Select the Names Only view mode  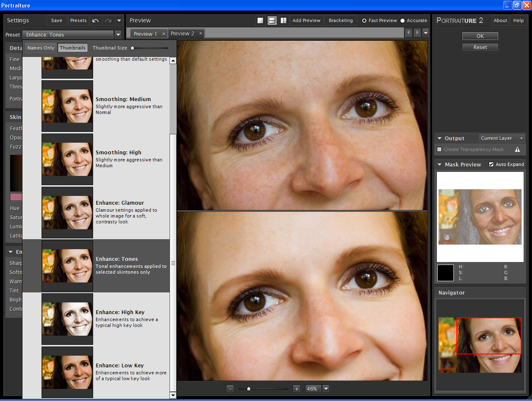(x=40, y=47)
